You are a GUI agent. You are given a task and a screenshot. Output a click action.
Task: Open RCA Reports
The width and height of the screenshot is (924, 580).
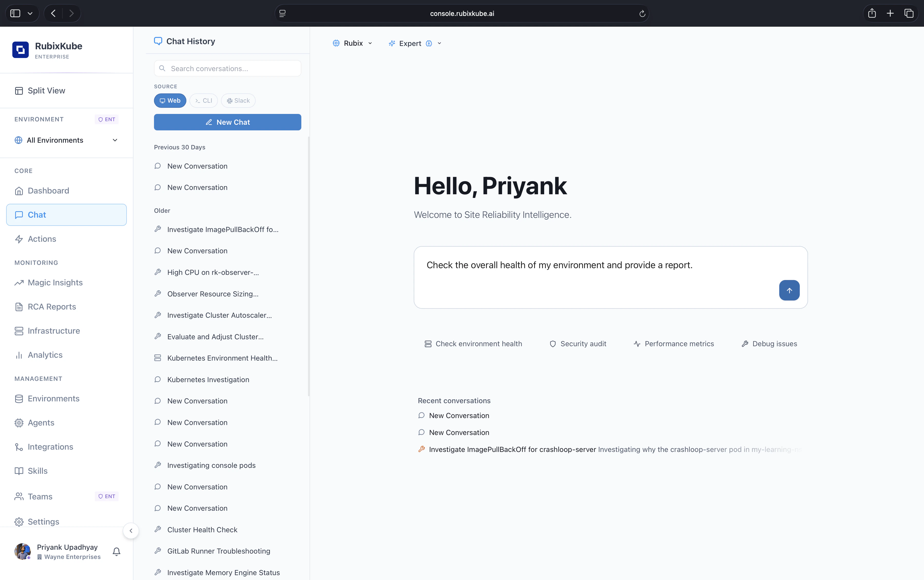51,306
